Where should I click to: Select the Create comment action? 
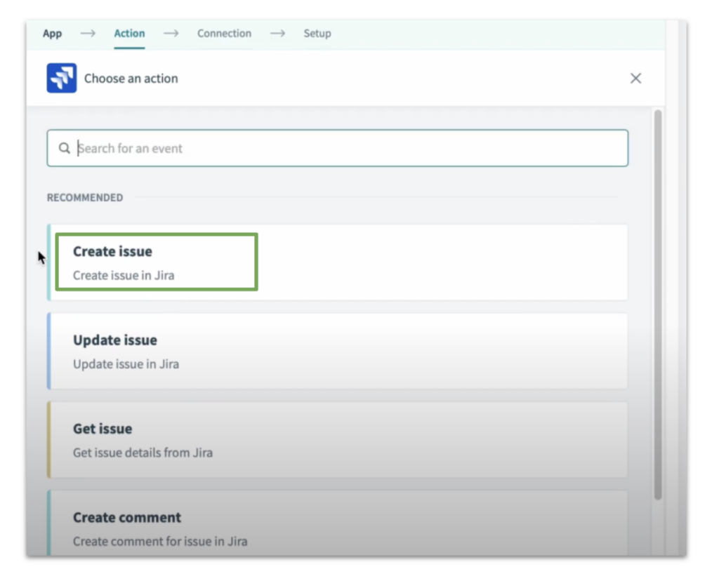337,528
